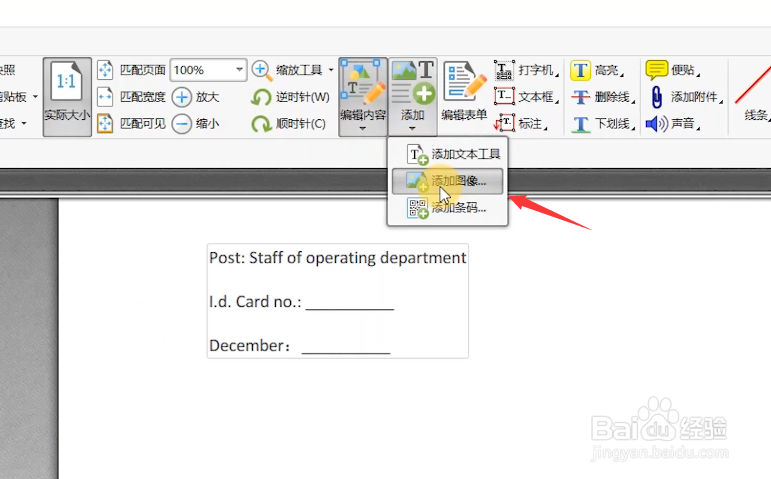Select the Fit Width icon
Screen dimensions: 771x479
tap(105, 97)
